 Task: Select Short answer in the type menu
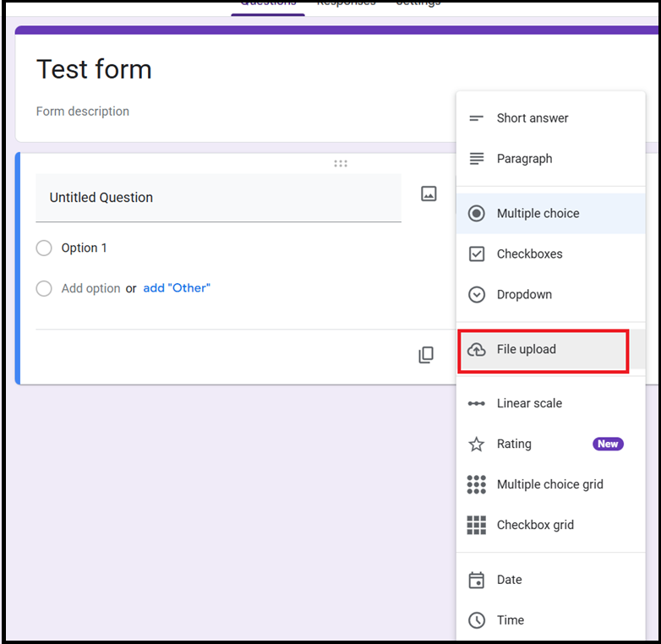coord(532,118)
